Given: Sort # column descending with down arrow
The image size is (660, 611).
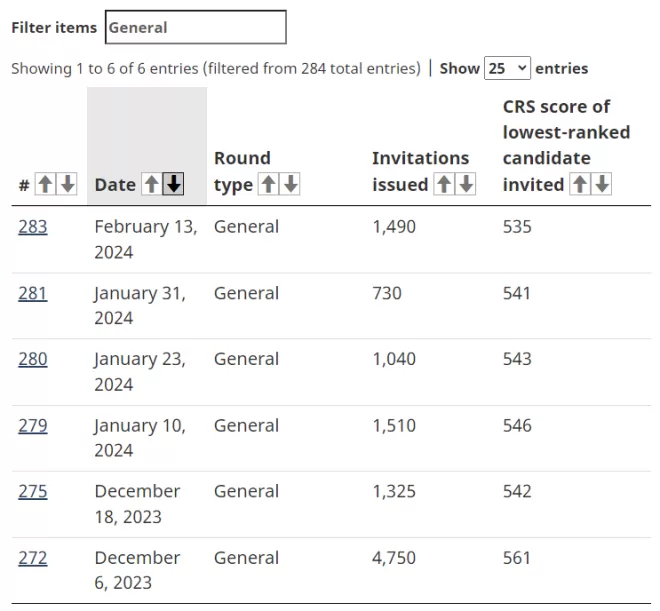Looking at the screenshot, I should [67, 184].
